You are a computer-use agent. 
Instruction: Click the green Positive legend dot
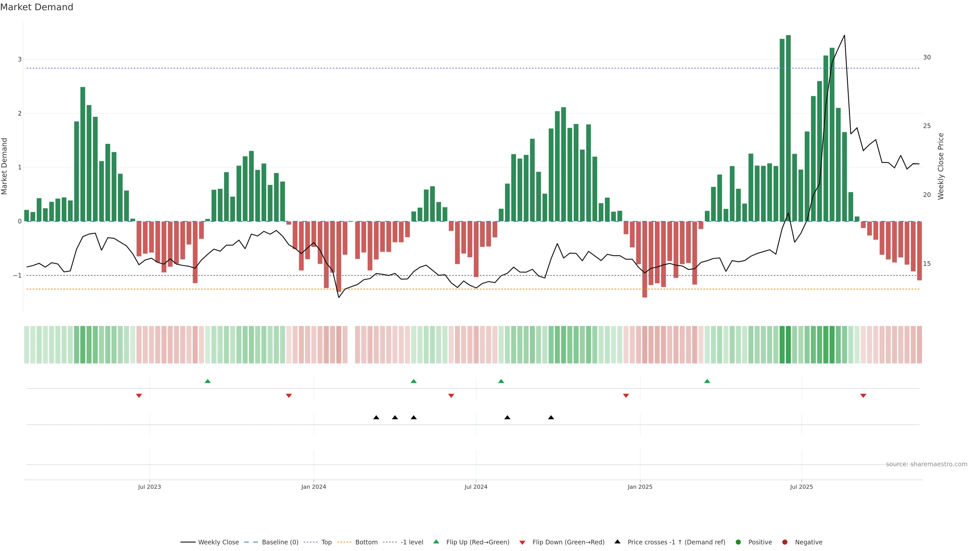[738, 542]
